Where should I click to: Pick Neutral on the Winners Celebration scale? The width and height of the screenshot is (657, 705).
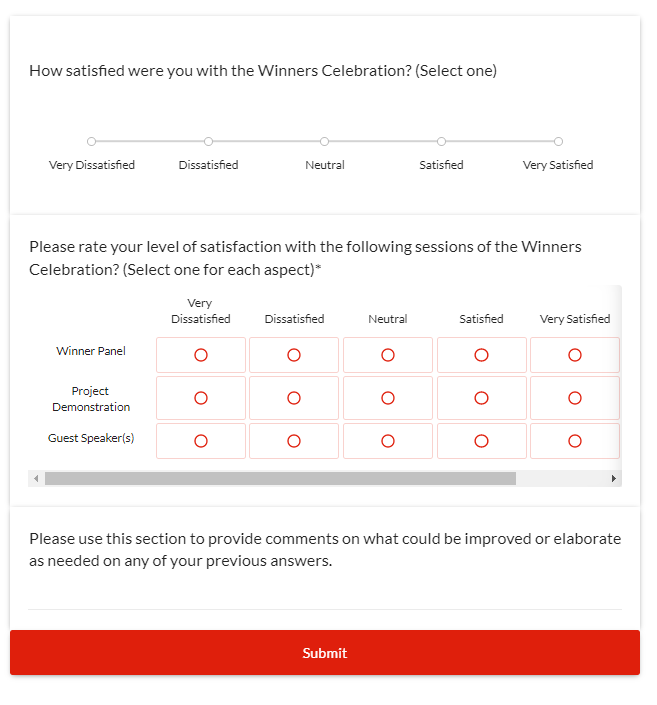coord(325,142)
